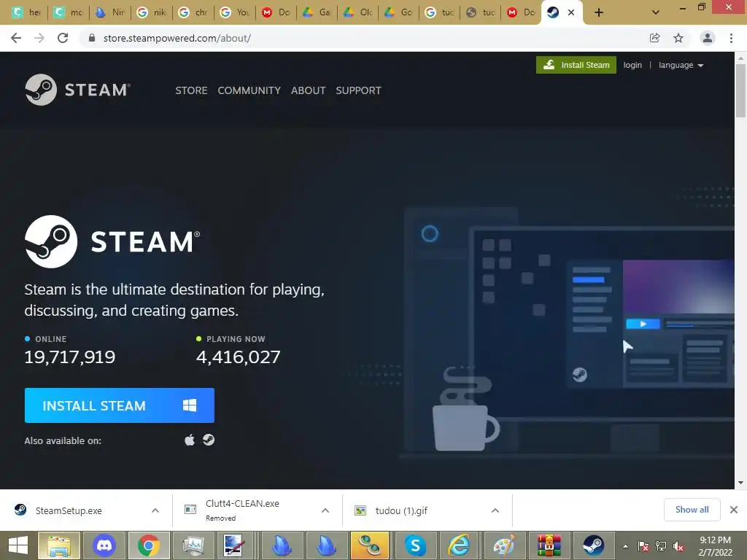Close the active Steam tab
The width and height of the screenshot is (747, 560).
[571, 13]
